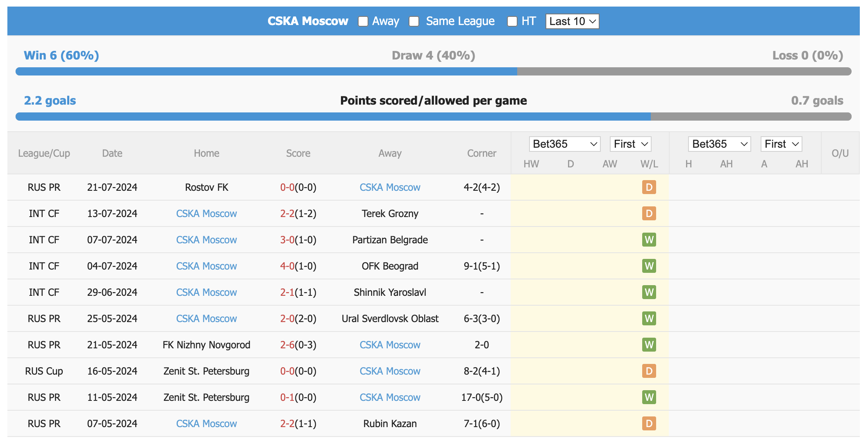Click the D badge for Rubin Kazan match

point(649,423)
